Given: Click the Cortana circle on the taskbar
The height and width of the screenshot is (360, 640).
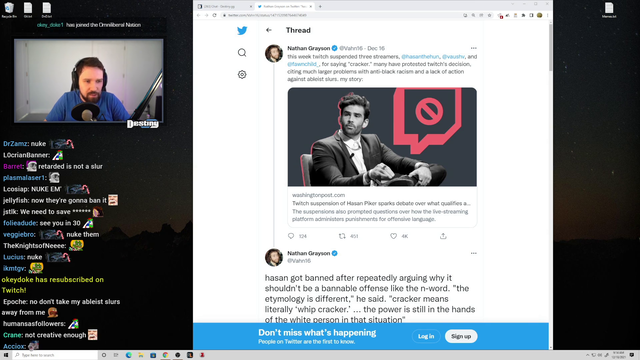Looking at the screenshot, I should point(104,355).
